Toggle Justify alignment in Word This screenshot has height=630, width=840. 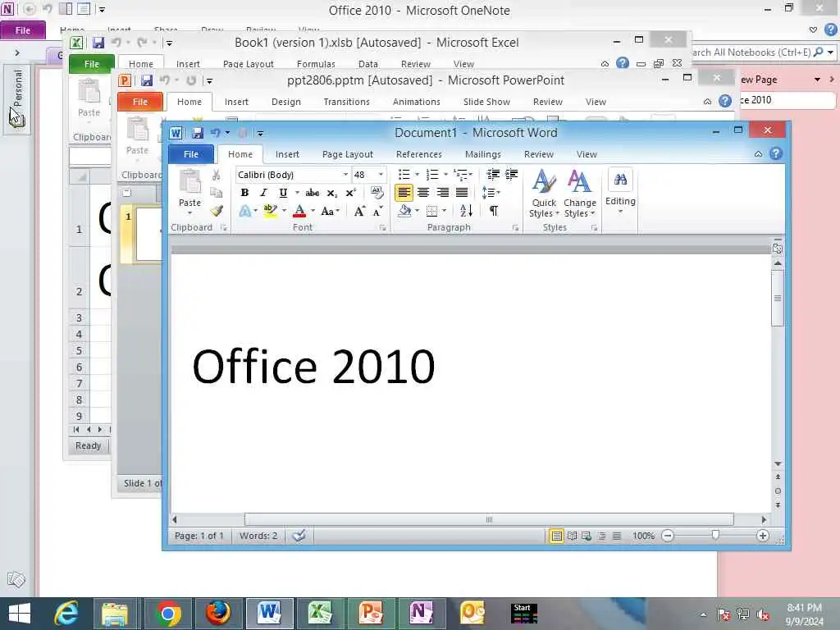[461, 192]
